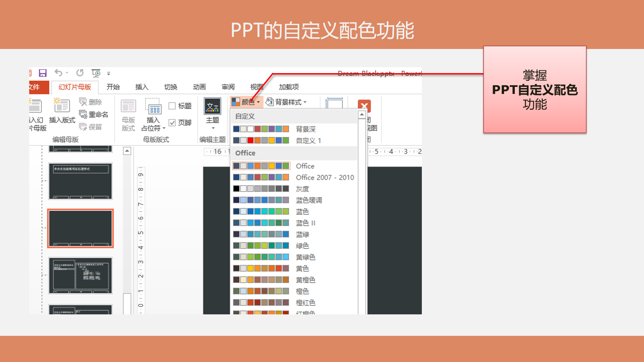Start slideshow from beginning icon

point(96,73)
